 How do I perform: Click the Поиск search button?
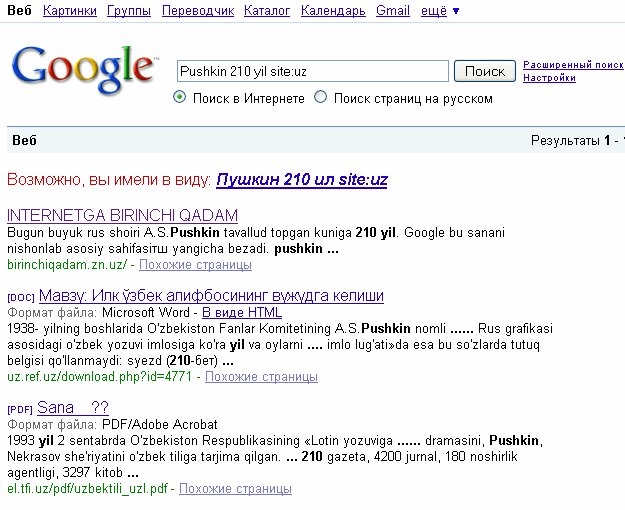(485, 71)
